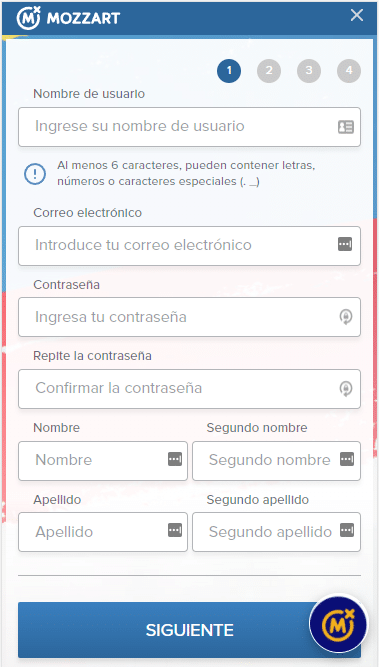Go to registration step 2
This screenshot has height=667, width=379.
(x=269, y=71)
